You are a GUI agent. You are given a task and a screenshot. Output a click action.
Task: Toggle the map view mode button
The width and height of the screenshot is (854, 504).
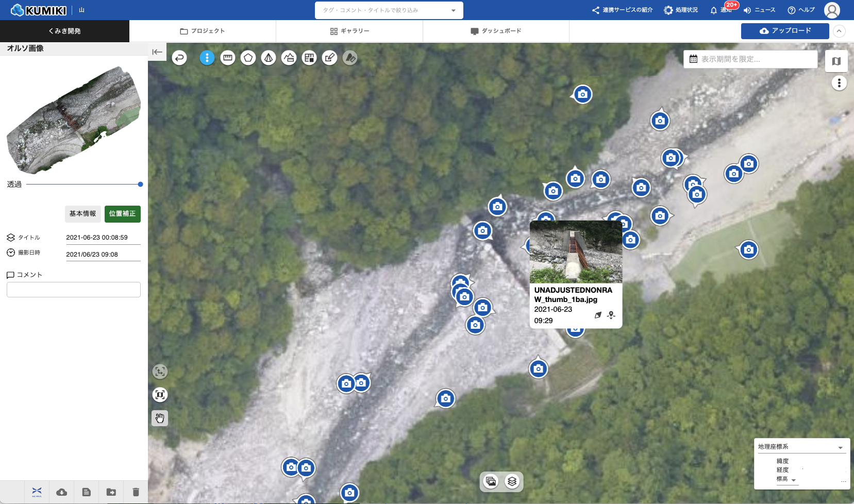tap(836, 61)
